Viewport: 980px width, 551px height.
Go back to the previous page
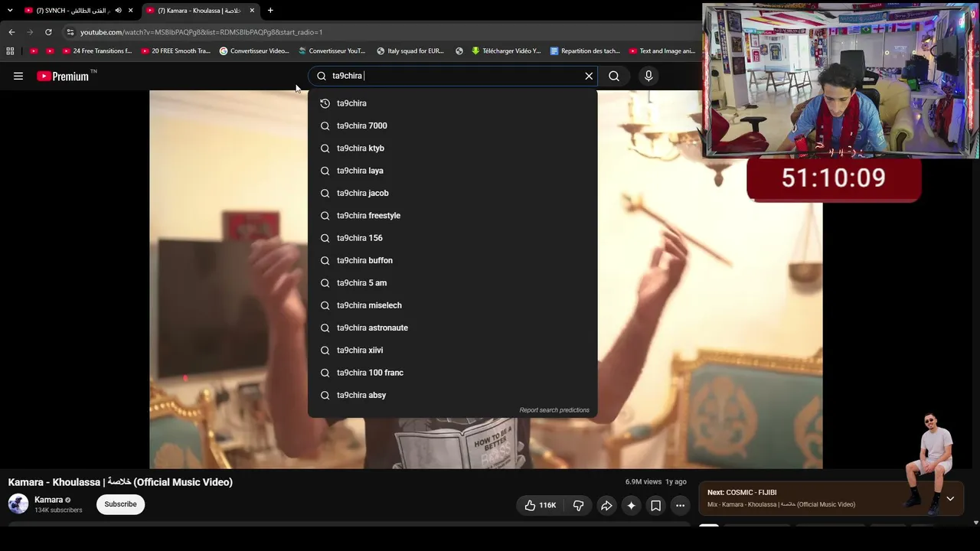11,32
